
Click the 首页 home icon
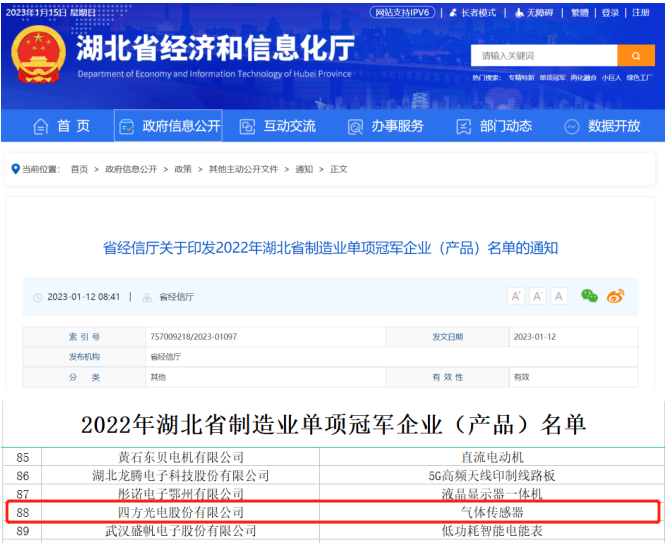pyautogui.click(x=41, y=127)
